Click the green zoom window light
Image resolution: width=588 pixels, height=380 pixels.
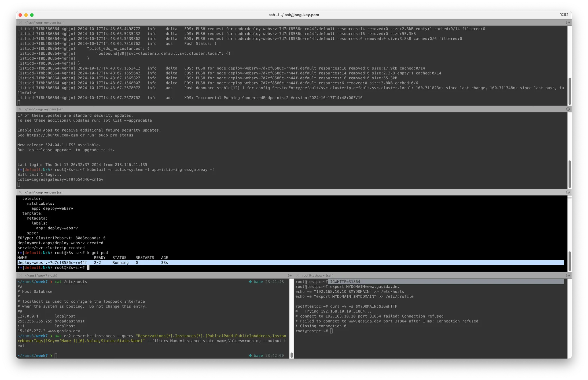click(x=32, y=15)
